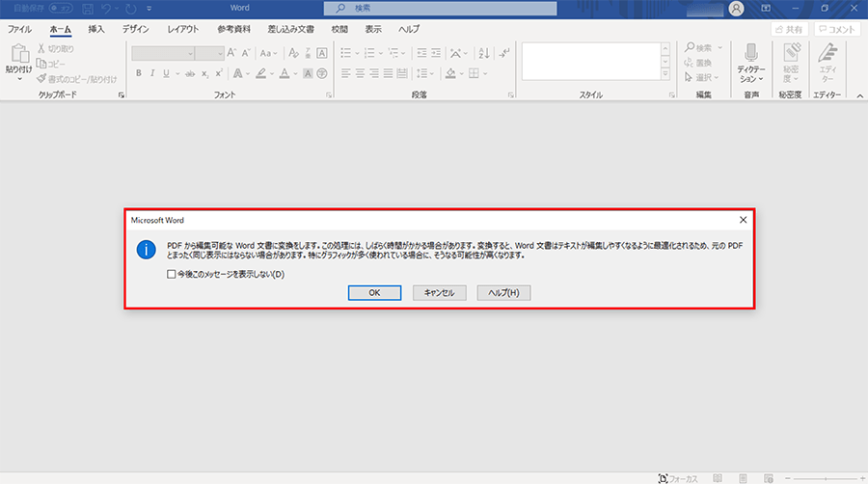Screen dimensions: 868x484
Task: Toggle Bold formatting
Action: pos(138,73)
